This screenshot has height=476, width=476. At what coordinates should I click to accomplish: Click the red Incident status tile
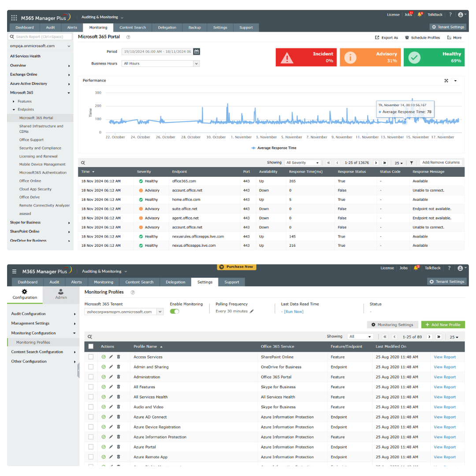tap(306, 57)
